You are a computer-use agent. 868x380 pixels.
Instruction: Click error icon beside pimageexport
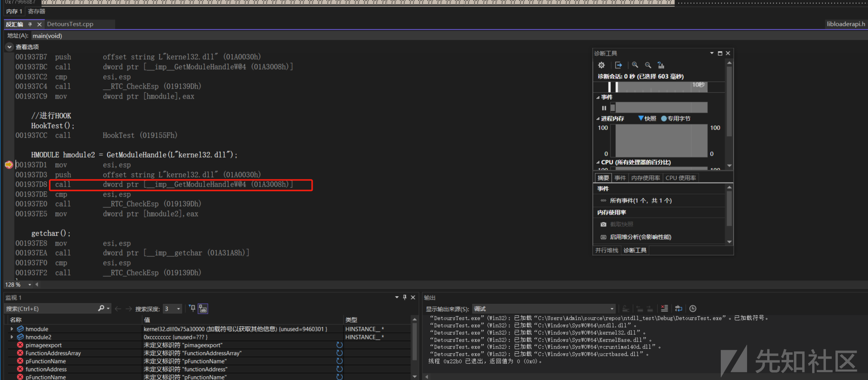20,345
